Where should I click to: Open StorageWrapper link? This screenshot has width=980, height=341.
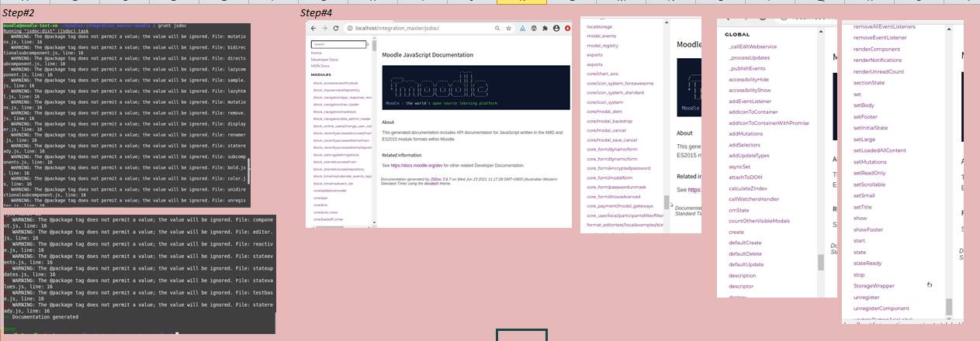(x=874, y=286)
